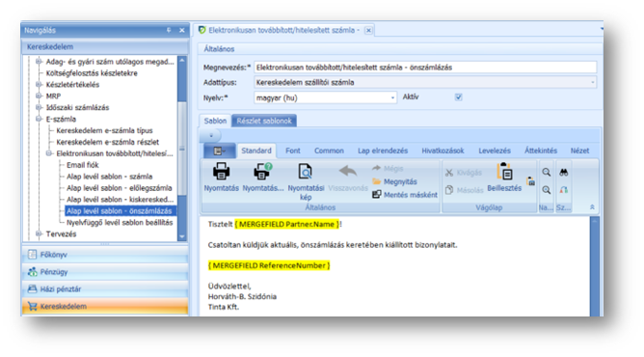This screenshot has width=644, height=357.
Task: Click the Nyomtatás printer icon
Action: 221,172
